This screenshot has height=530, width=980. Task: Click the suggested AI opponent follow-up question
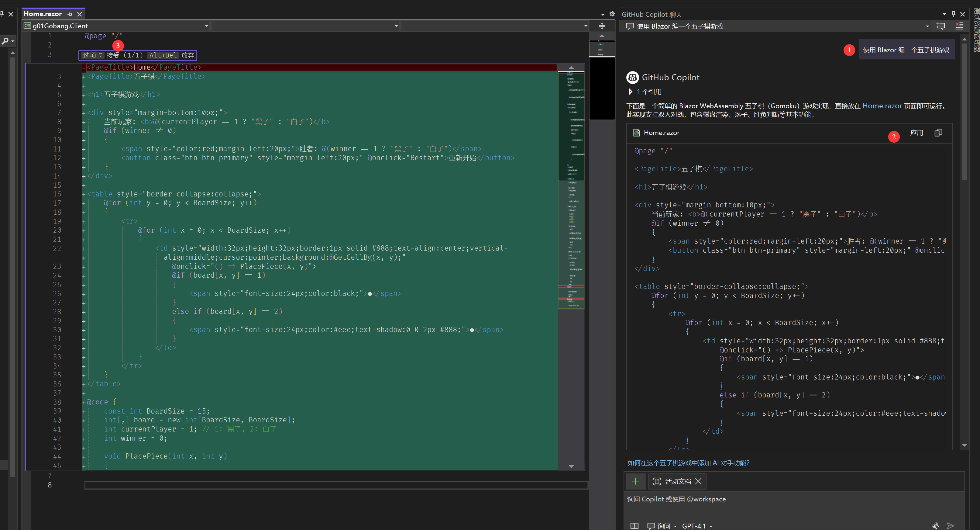[x=688, y=462]
